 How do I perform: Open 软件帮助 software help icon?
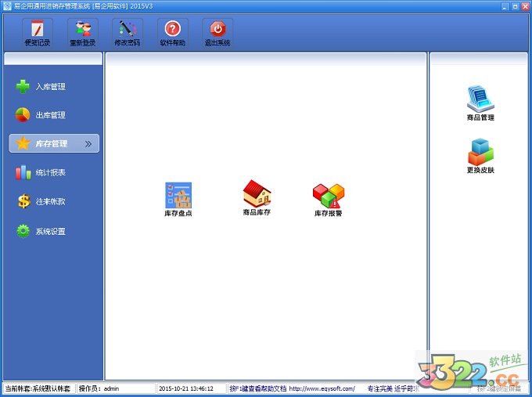click(173, 34)
